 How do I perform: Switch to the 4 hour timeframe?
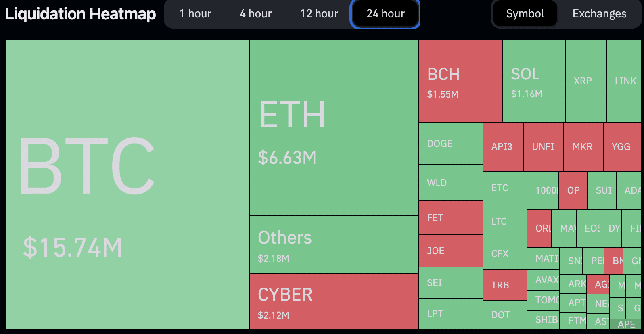coord(255,14)
